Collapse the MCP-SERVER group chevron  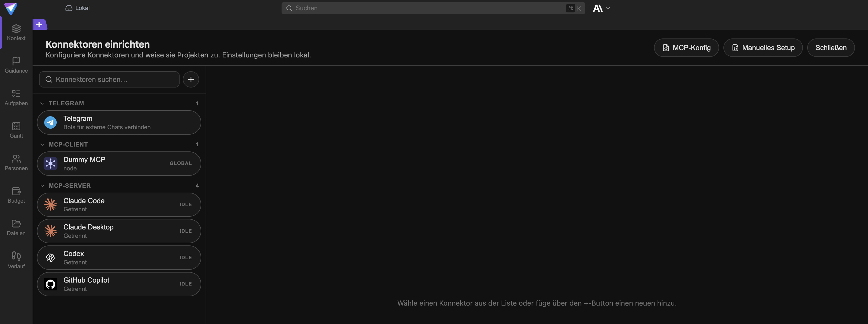pos(42,186)
